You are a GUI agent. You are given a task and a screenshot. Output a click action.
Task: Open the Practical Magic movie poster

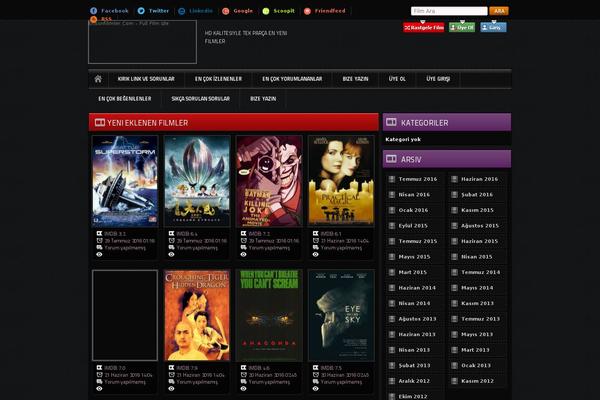coord(341,181)
